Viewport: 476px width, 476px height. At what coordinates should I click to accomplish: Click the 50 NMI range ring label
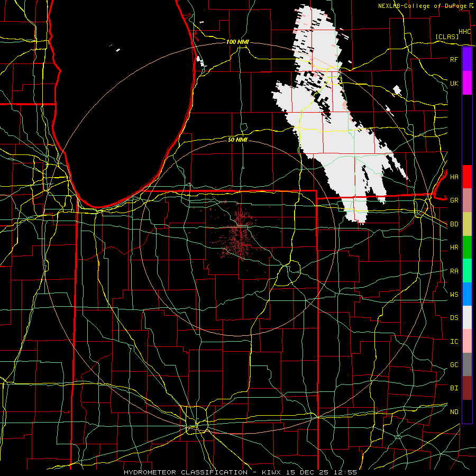pyautogui.click(x=237, y=140)
